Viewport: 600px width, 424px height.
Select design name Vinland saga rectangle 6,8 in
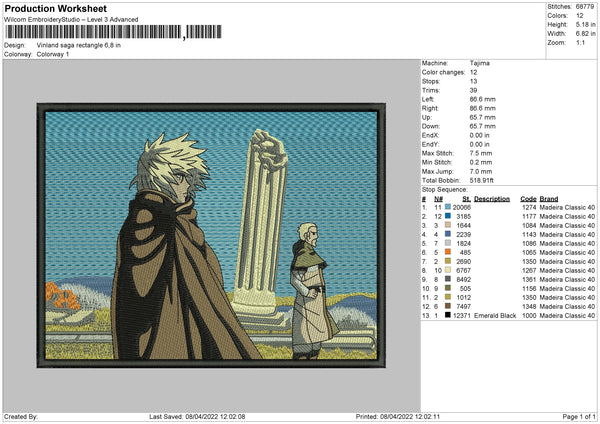[78, 45]
